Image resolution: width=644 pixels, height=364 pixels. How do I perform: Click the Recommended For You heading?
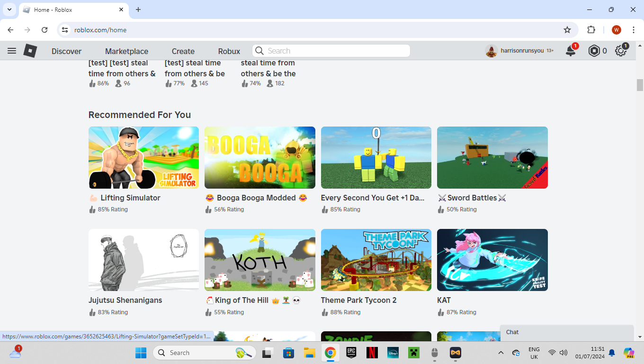pyautogui.click(x=140, y=115)
